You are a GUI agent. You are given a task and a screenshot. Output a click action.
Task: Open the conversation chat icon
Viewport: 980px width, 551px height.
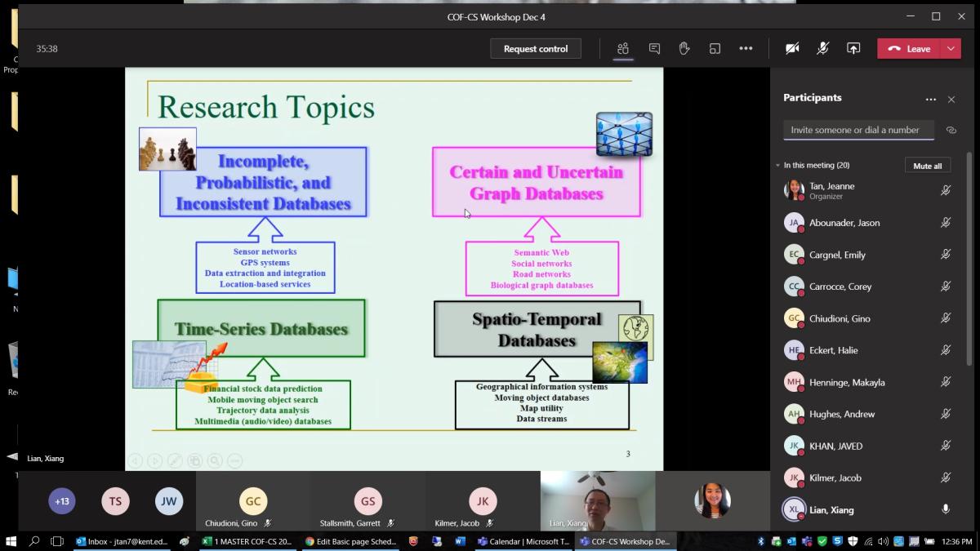654,49
